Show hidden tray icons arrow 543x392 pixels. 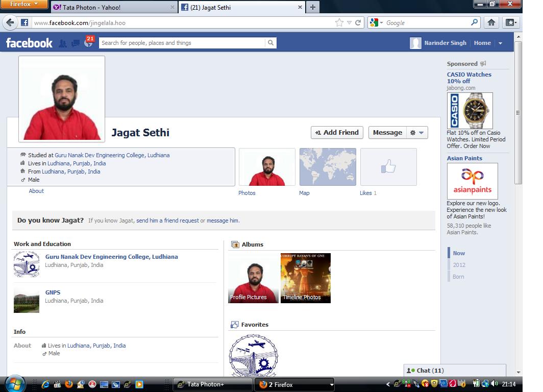coord(388,384)
